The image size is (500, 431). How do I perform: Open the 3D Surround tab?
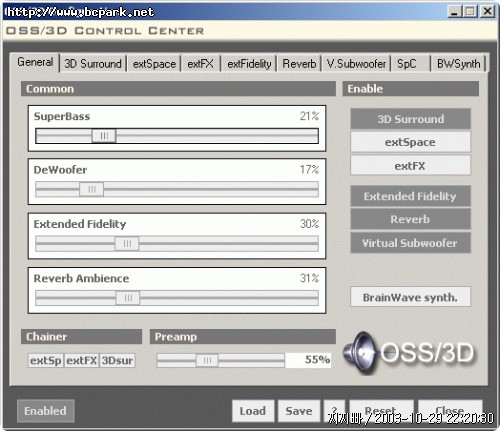(x=93, y=63)
